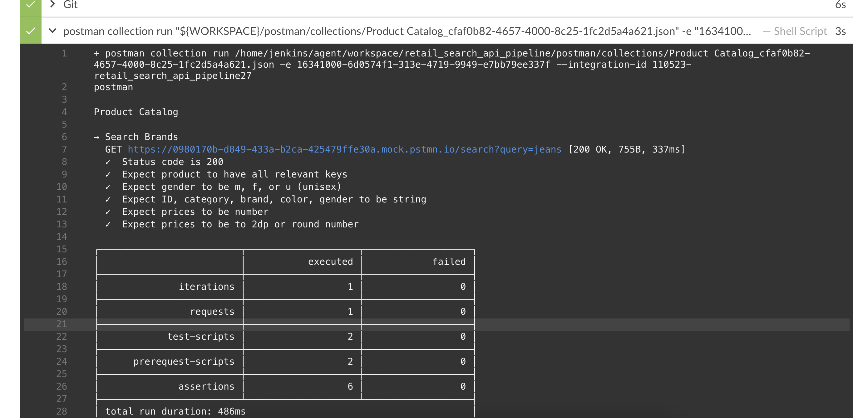This screenshot has width=868, height=418.
Task: Click the 3s duration on the shell step
Action: point(840,31)
